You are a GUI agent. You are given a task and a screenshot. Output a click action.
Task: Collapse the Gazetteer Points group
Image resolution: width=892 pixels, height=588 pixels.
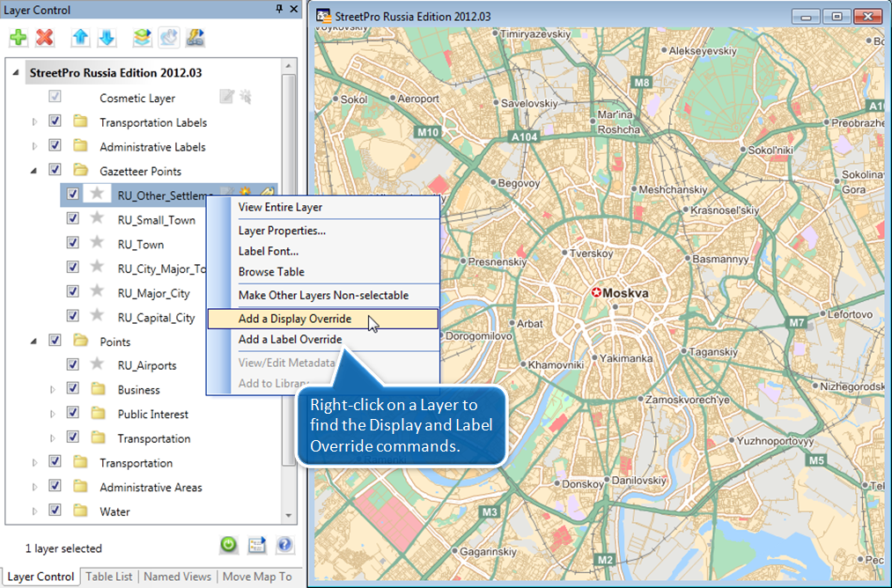34,171
